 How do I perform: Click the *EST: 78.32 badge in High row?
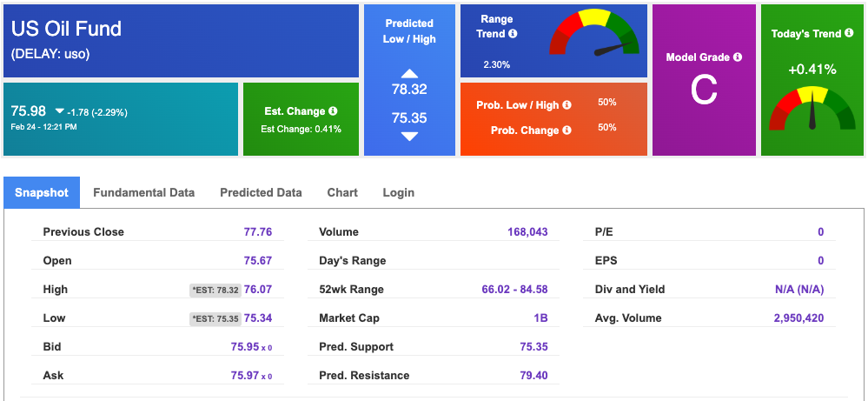tap(215, 290)
